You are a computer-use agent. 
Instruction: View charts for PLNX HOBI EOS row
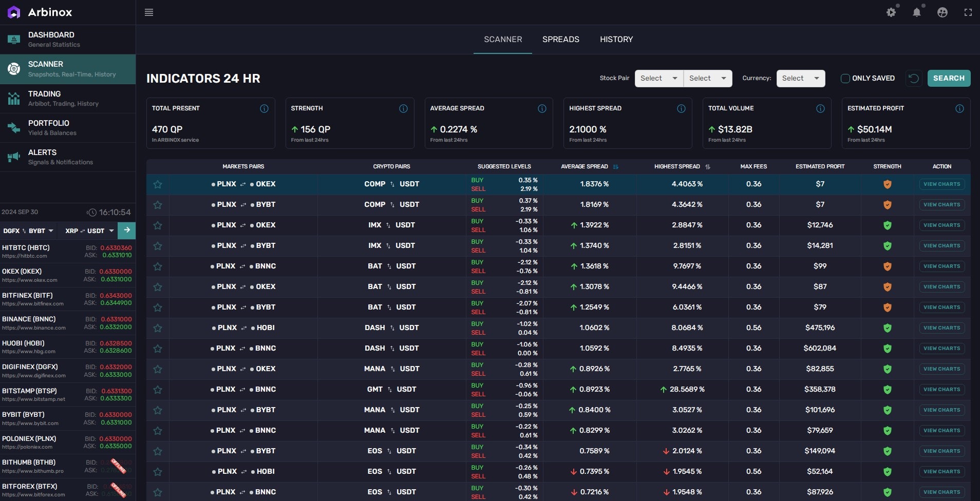click(x=941, y=472)
